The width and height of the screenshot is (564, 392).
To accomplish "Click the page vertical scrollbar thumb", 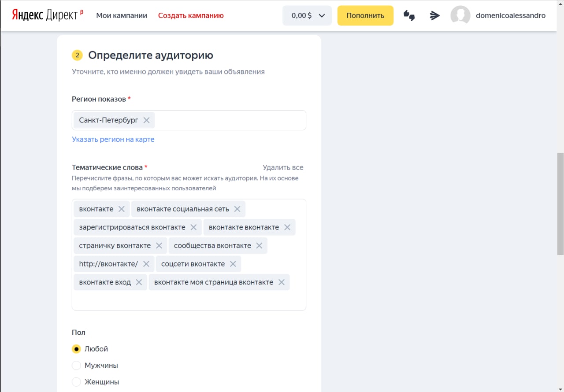I will coord(560,204).
